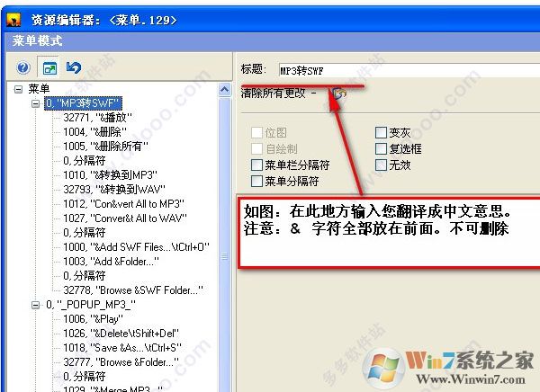Select item 32778, "Browse &SWF Folder..."
The width and height of the screenshot is (540, 392).
click(x=133, y=290)
